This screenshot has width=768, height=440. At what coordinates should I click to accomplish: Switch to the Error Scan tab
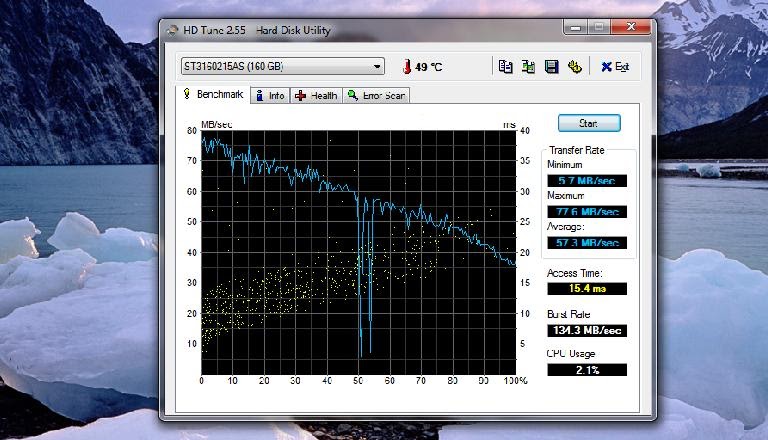[376, 96]
